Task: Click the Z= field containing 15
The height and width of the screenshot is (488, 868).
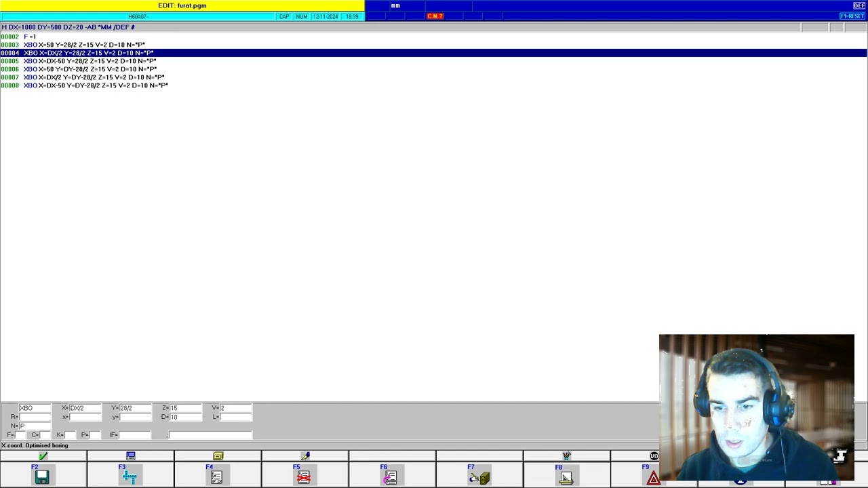Action: point(185,408)
